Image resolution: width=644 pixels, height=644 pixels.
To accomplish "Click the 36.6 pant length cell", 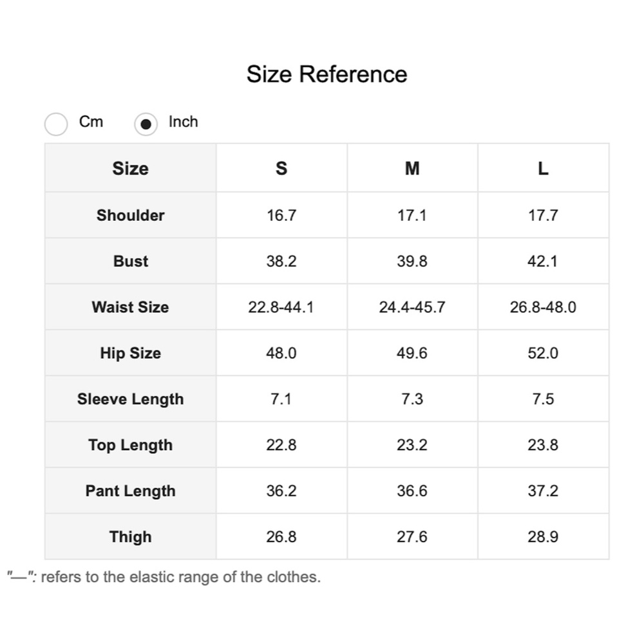I will (412, 491).
